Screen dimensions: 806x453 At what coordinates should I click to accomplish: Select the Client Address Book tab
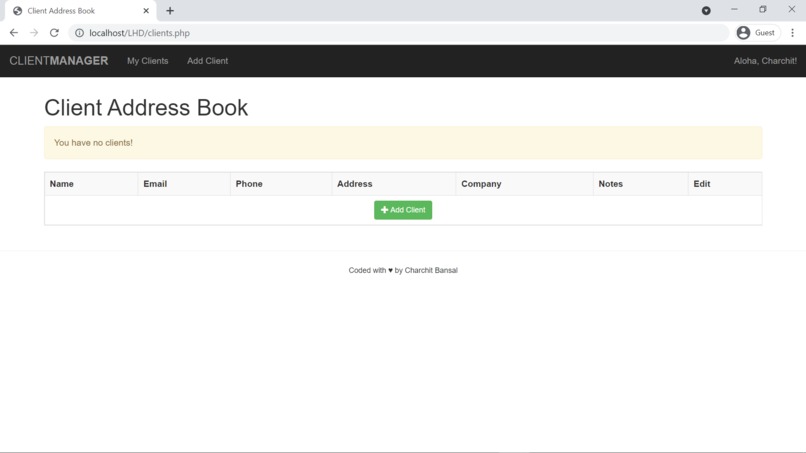pos(81,11)
